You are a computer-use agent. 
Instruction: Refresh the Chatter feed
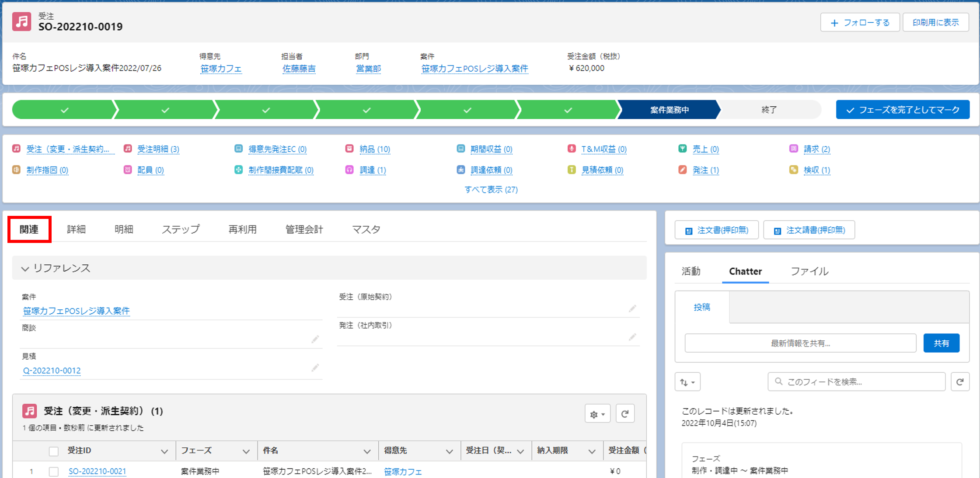[x=960, y=382]
